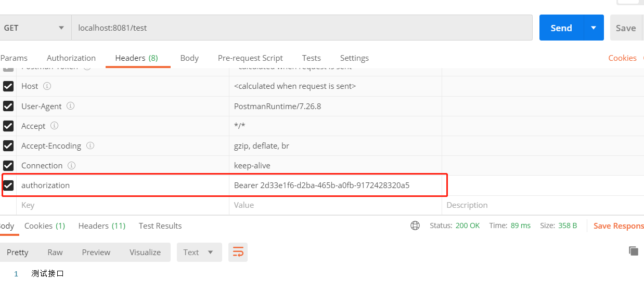Click the info icon next to Connection
644x305 pixels.
71,165
